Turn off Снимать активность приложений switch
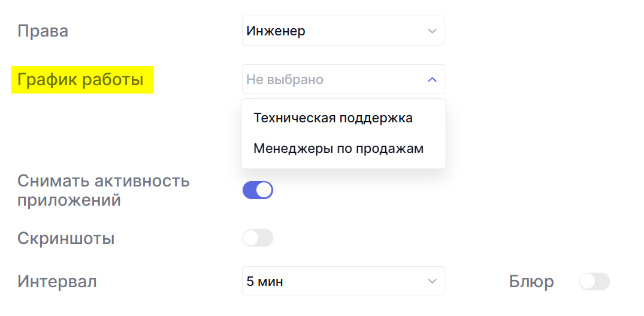The image size is (644, 316). [258, 190]
